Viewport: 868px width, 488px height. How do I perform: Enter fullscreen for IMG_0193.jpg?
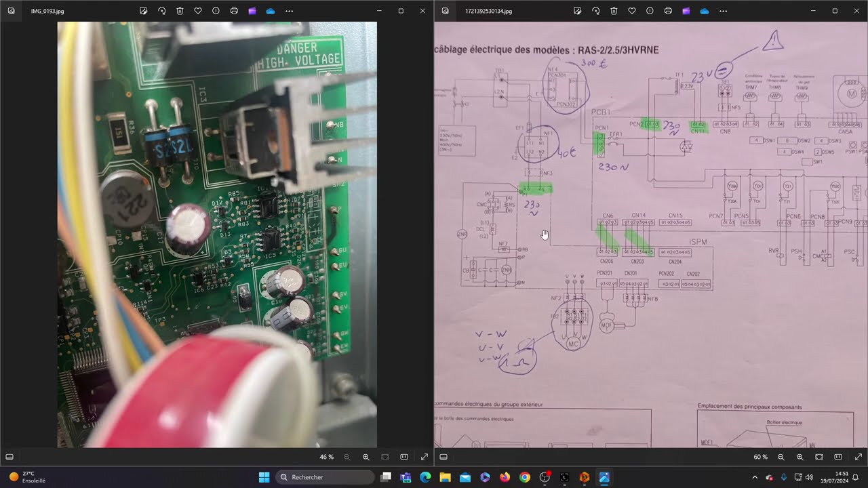coord(425,457)
